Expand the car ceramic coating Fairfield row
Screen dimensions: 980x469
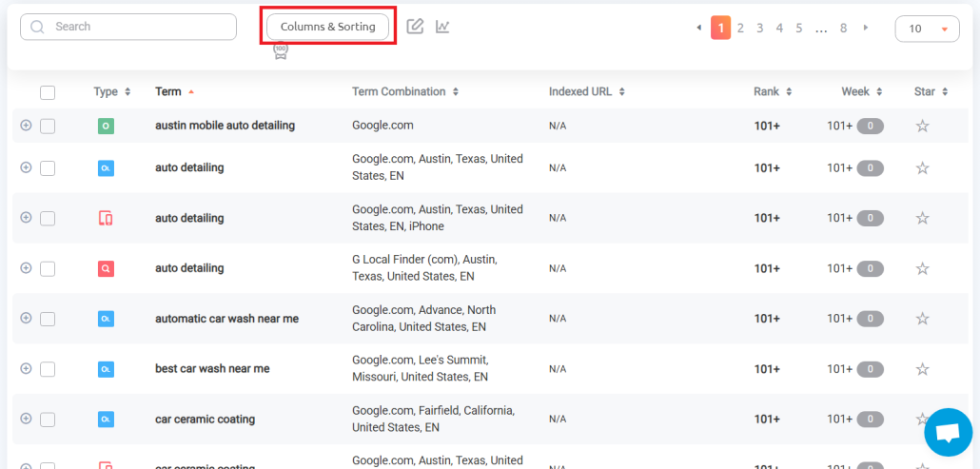[x=26, y=418]
